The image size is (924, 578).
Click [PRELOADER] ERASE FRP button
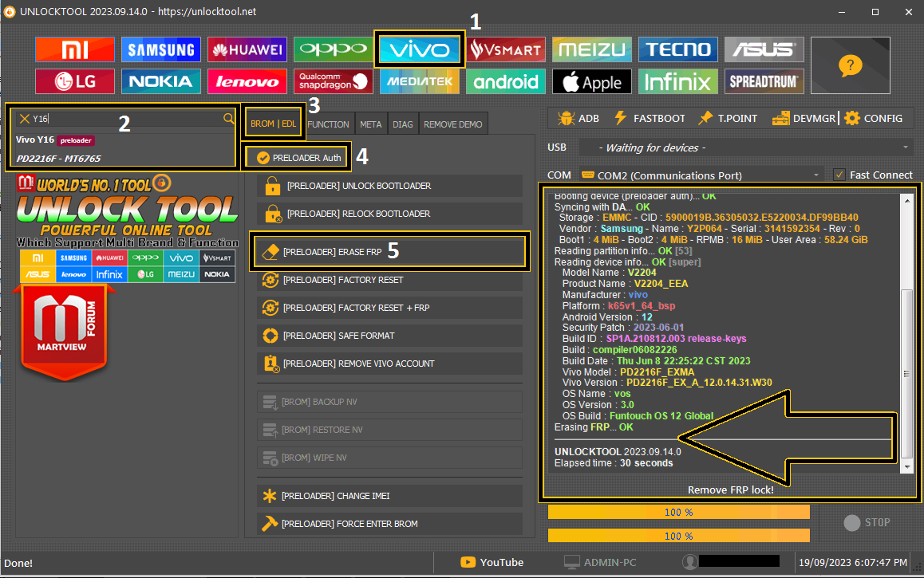[x=389, y=251]
